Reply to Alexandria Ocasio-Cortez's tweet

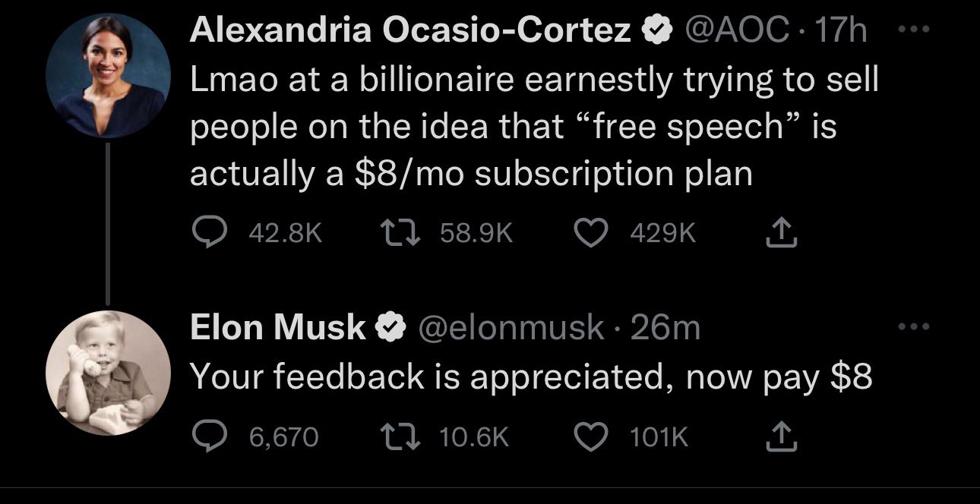(x=207, y=233)
